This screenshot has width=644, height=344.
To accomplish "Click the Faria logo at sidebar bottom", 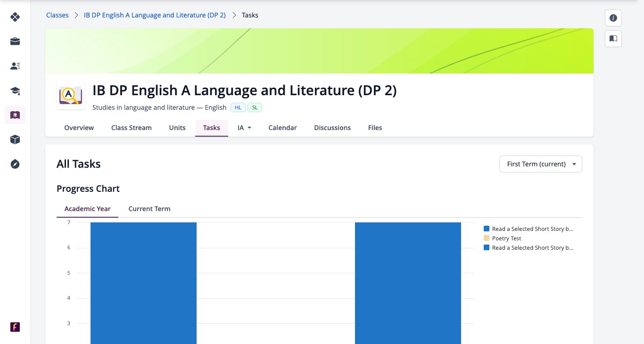I will [15, 327].
